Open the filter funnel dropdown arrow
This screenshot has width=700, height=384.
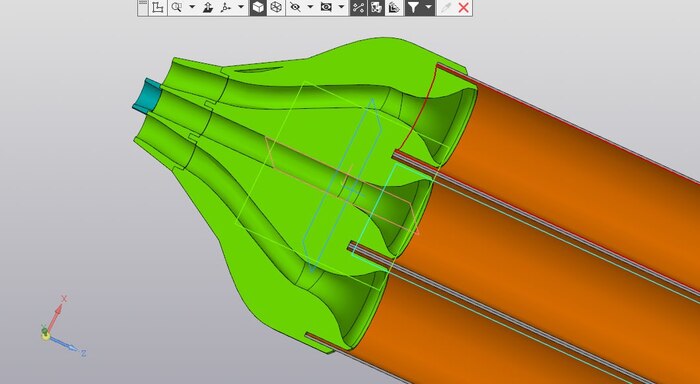point(429,7)
